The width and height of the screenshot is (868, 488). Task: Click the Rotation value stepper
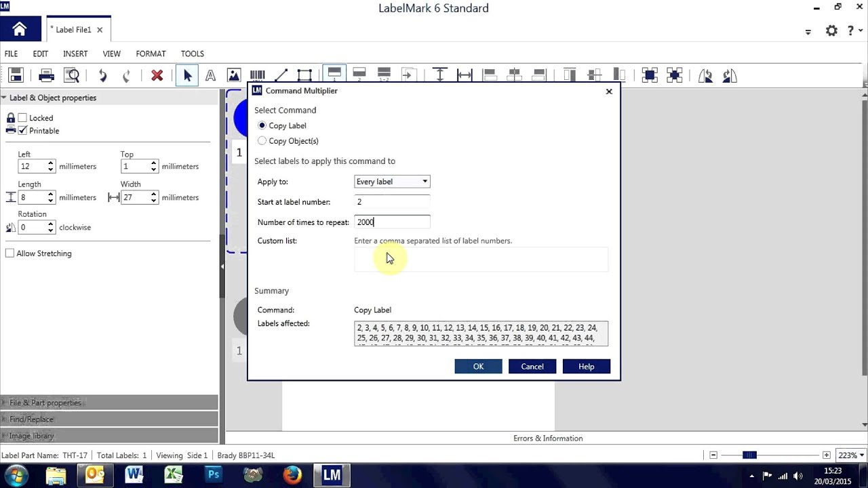point(50,228)
